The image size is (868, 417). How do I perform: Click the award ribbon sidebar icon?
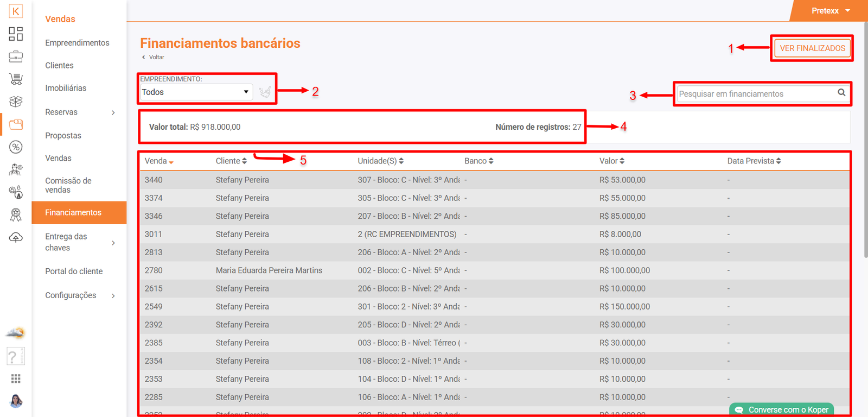tap(16, 215)
